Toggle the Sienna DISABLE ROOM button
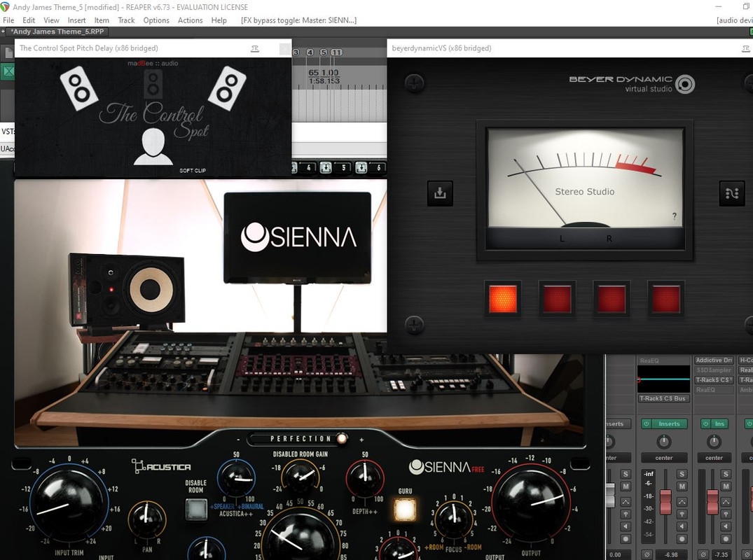753x560 pixels. pyautogui.click(x=196, y=509)
